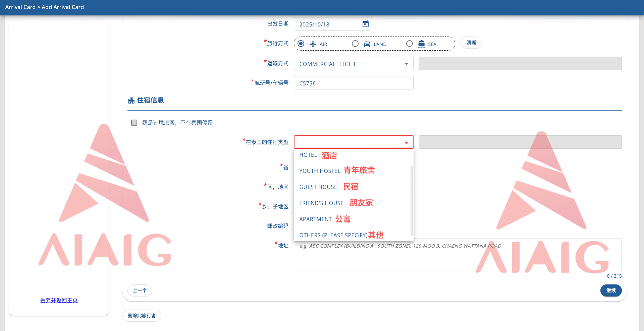The height and width of the screenshot is (331, 644).
Task: Click the 我是过境旅客 checkbox label text
Action: (x=180, y=123)
